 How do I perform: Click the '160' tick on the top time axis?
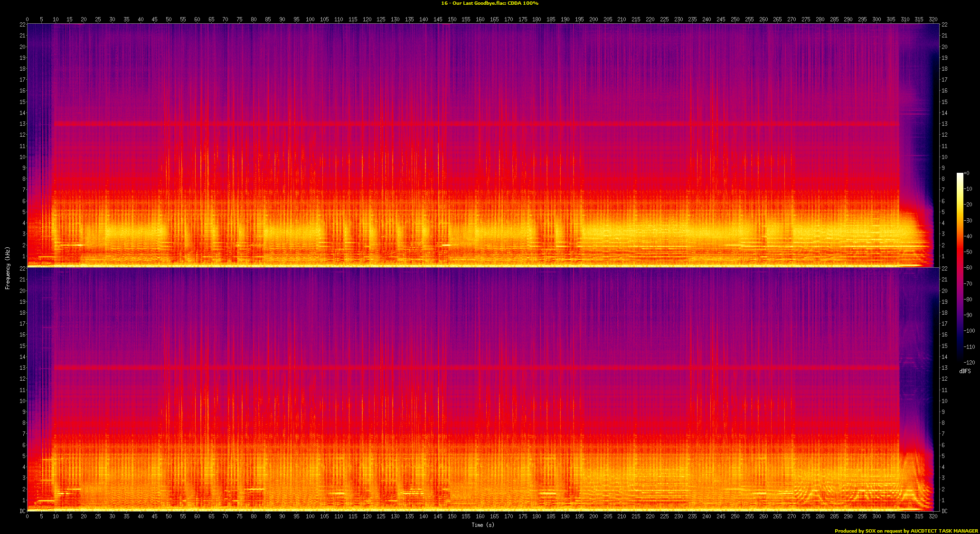pyautogui.click(x=480, y=19)
